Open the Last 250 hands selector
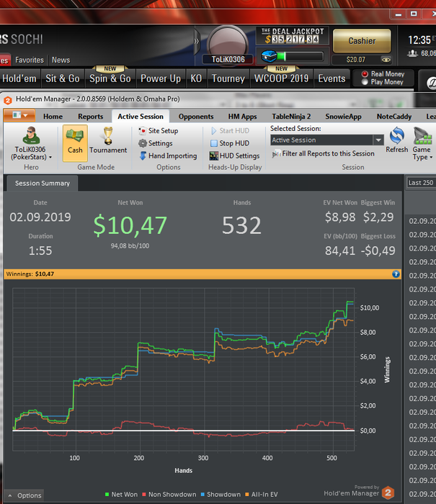This screenshot has height=504, width=436. click(x=421, y=183)
